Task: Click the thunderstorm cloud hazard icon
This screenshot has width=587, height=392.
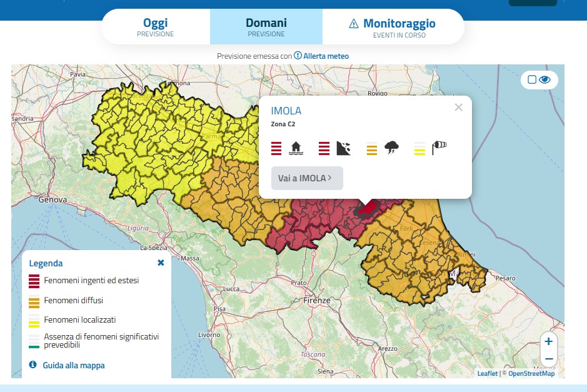Action: click(391, 148)
